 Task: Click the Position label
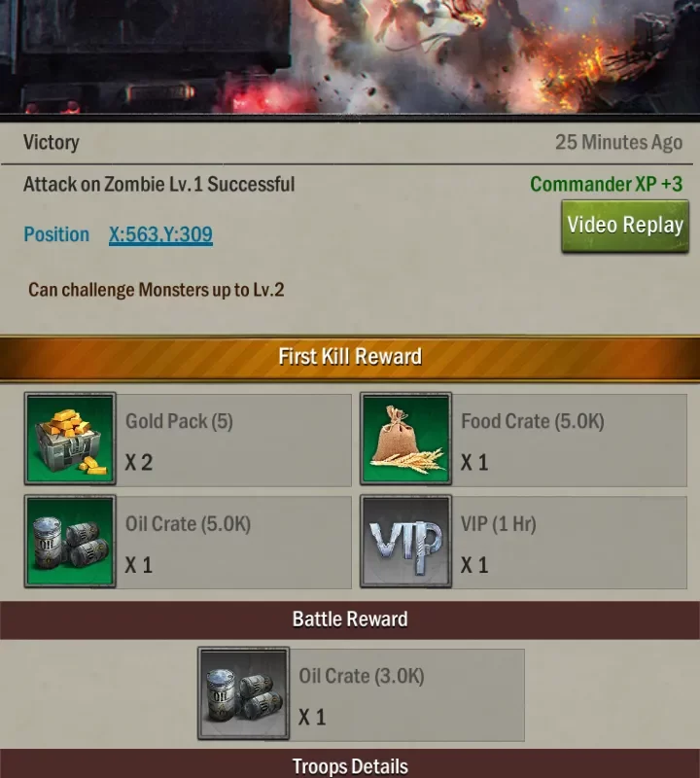click(x=56, y=234)
